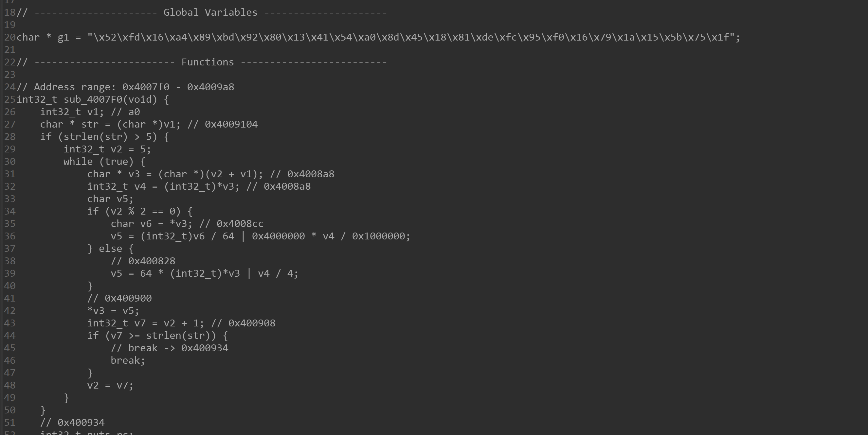Click the int32_t v1 declaration
This screenshot has width=868, height=435.
tap(72, 112)
